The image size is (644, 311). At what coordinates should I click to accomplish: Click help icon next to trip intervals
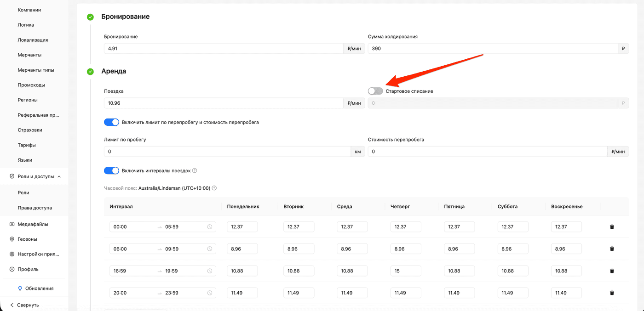(x=195, y=171)
